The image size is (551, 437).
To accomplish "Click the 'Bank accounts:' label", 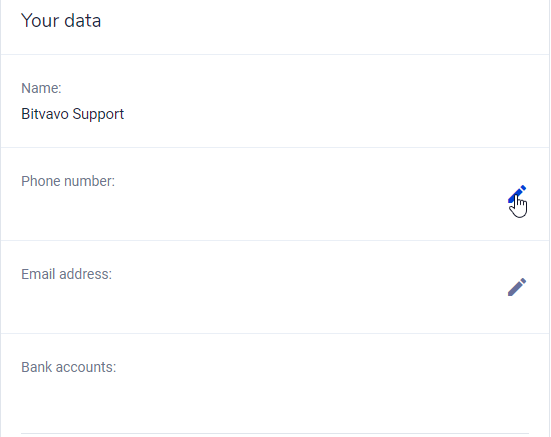I will tap(69, 367).
